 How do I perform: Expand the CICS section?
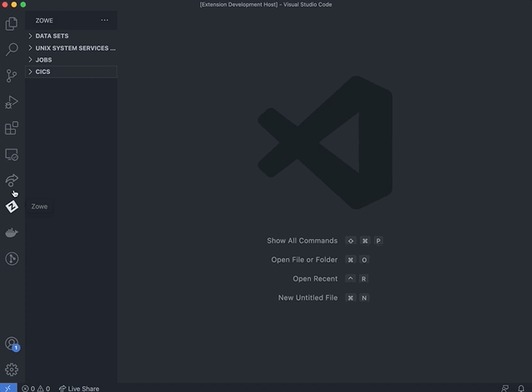42,72
